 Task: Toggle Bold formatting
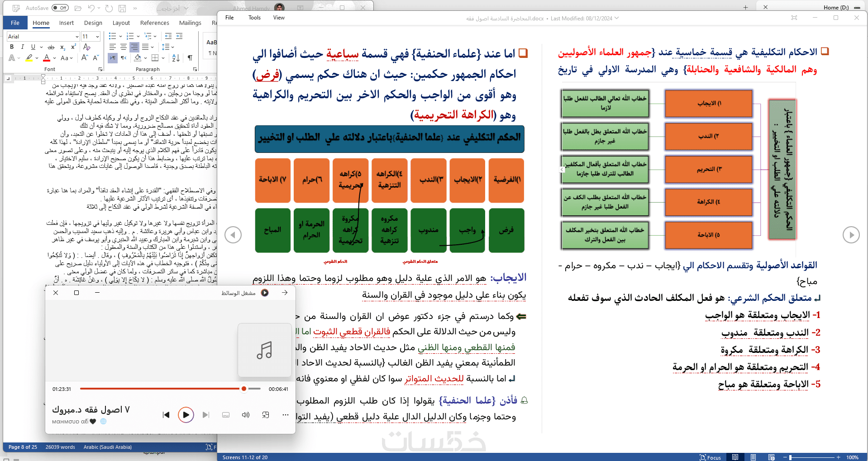12,47
